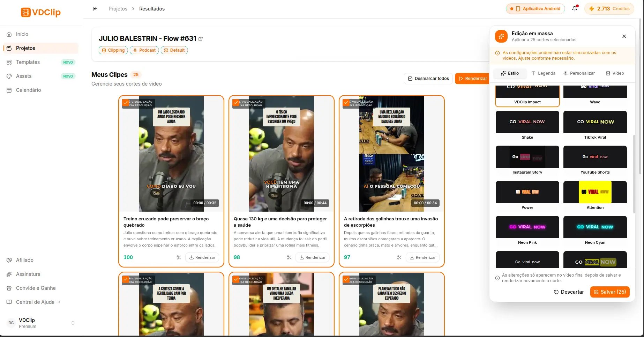The image size is (644, 337).
Task: Open Calendário in sidebar
Action: 41,90
